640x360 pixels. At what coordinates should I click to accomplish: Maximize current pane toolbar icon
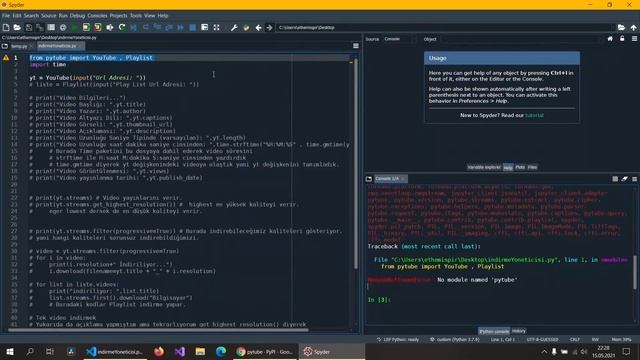click(x=204, y=27)
